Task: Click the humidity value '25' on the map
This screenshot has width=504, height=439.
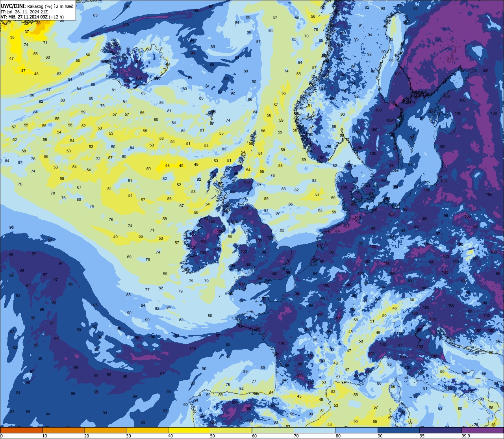Action: (38, 23)
